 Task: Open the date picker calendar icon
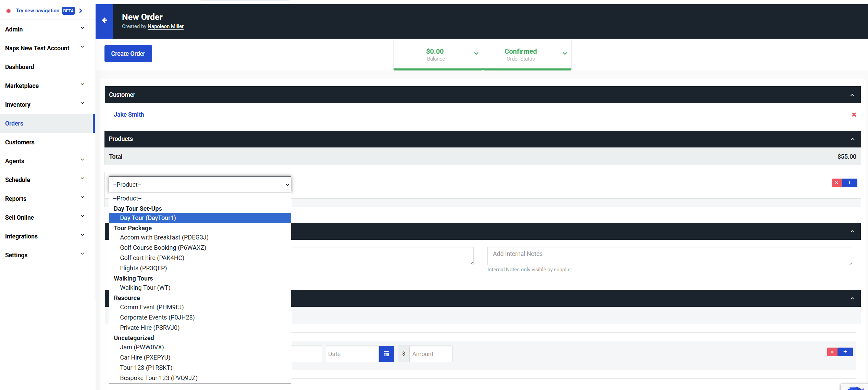[x=386, y=353]
